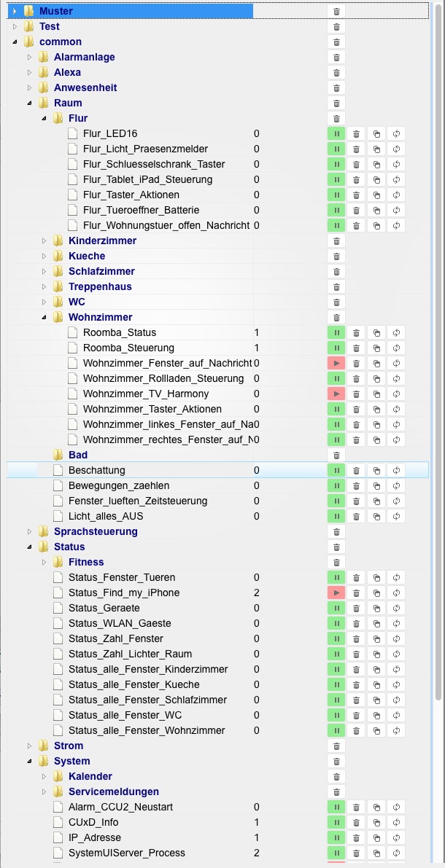
Task: Open the Status_alle_Fenster_WC script
Action: tap(125, 715)
